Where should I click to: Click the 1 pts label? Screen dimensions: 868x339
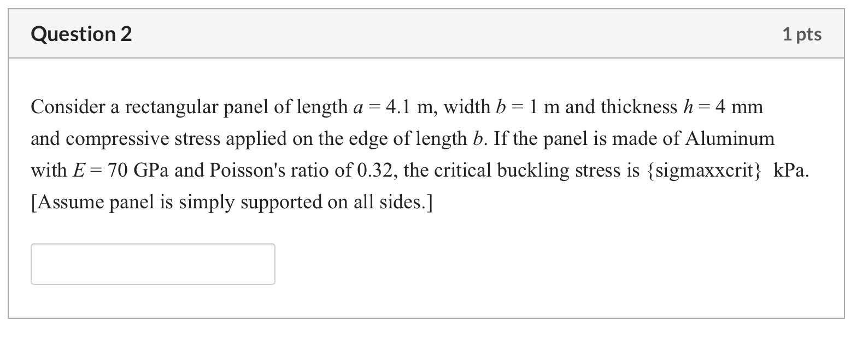click(x=801, y=34)
